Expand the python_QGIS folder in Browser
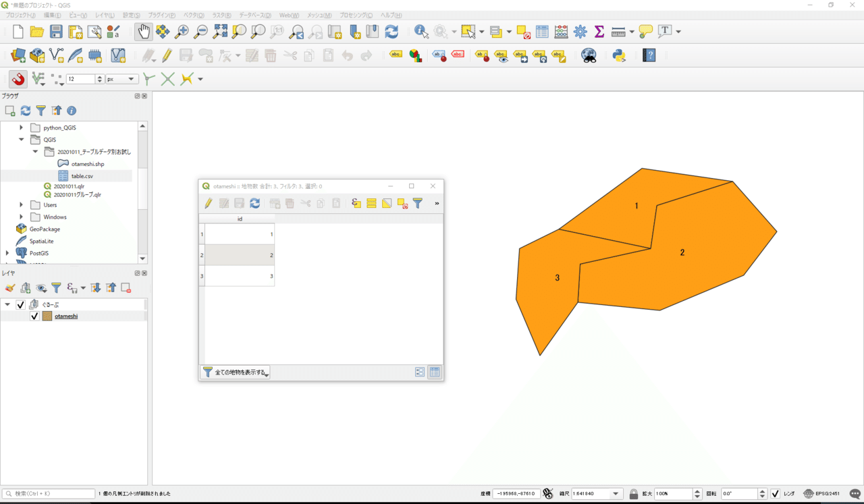Image resolution: width=864 pixels, height=504 pixels. [21, 128]
